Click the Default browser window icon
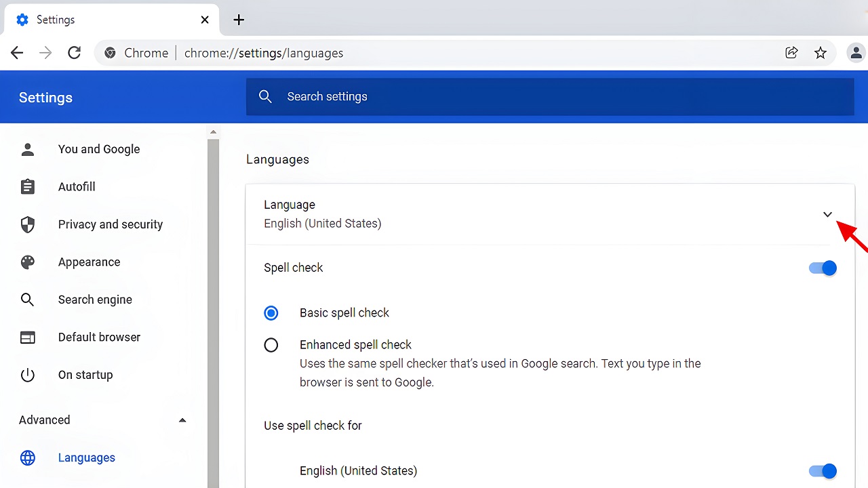The height and width of the screenshot is (488, 868). [28, 338]
